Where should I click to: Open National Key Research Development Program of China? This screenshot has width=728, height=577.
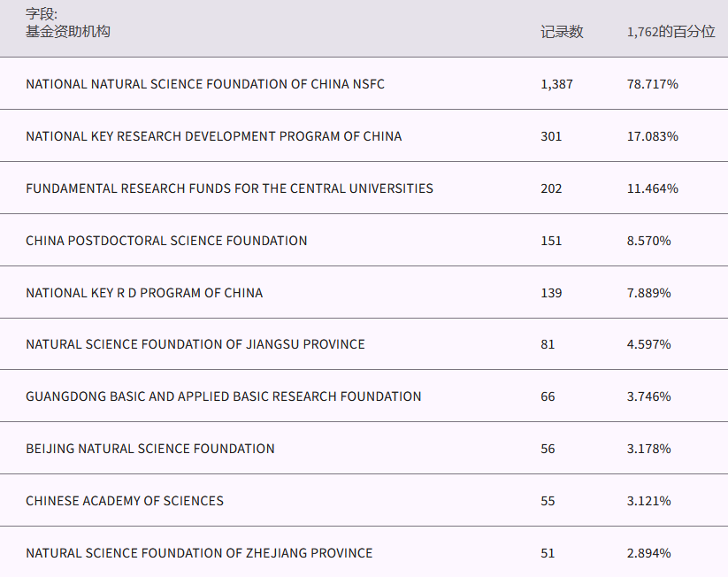[213, 136]
